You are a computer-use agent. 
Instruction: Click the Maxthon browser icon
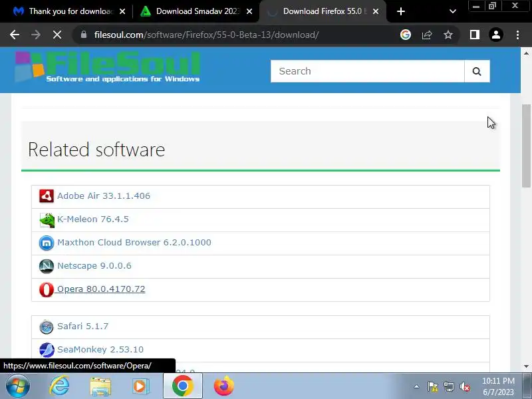point(47,243)
